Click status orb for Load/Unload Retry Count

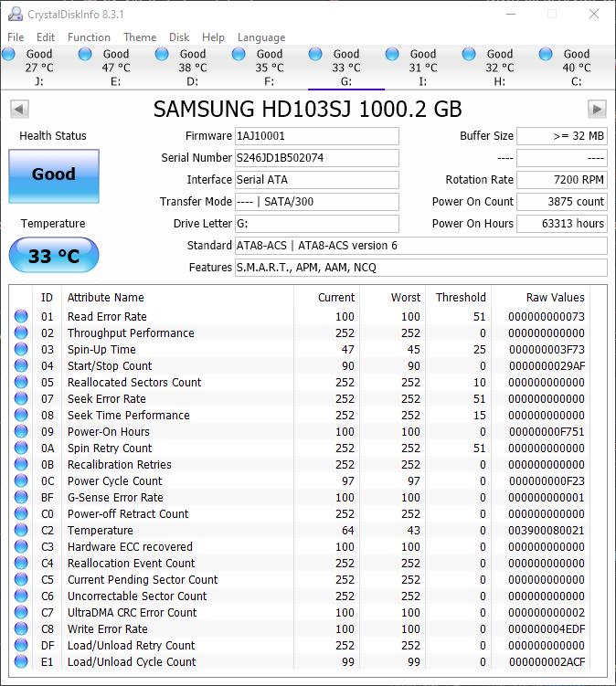pos(21,645)
